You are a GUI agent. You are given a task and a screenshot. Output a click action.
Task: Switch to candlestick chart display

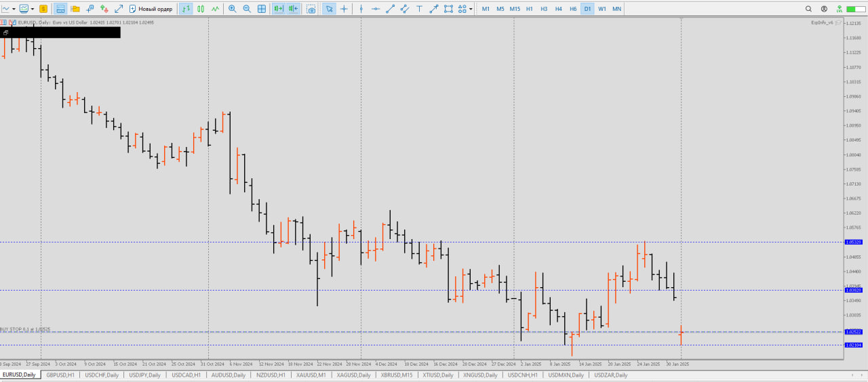201,9
